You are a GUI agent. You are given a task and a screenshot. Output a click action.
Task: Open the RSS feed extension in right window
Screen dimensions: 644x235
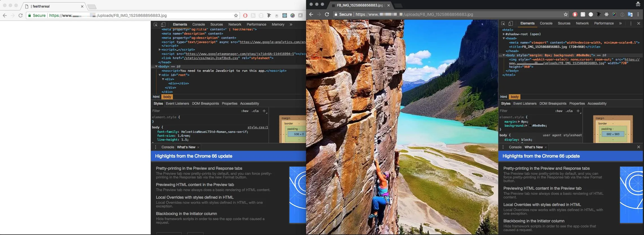583,14
